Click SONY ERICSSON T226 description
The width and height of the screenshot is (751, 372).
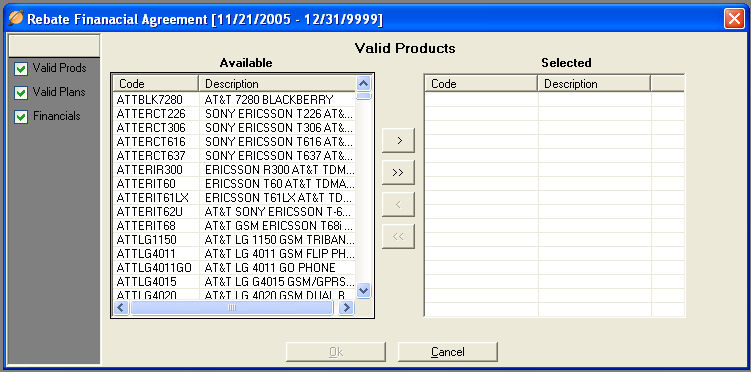279,114
